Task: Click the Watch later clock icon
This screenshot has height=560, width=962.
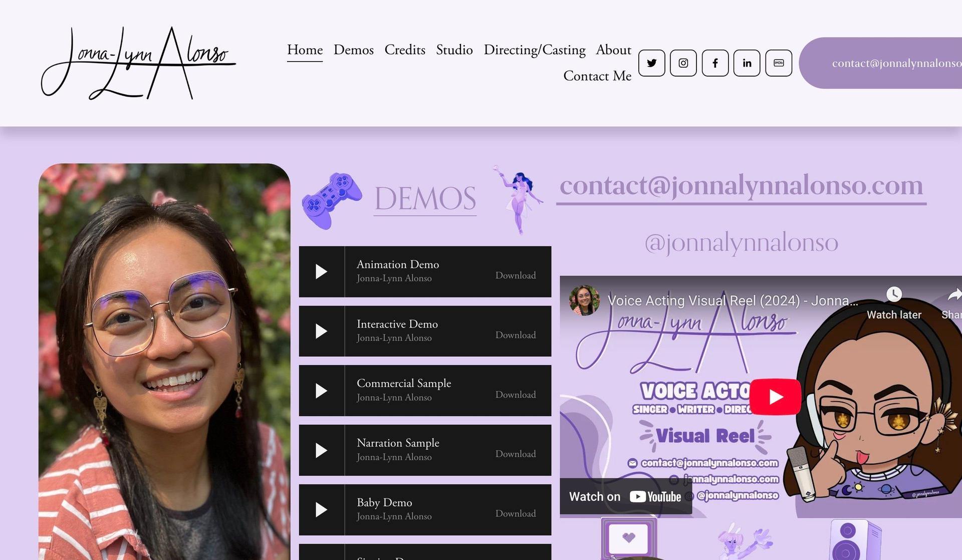Action: [x=894, y=295]
